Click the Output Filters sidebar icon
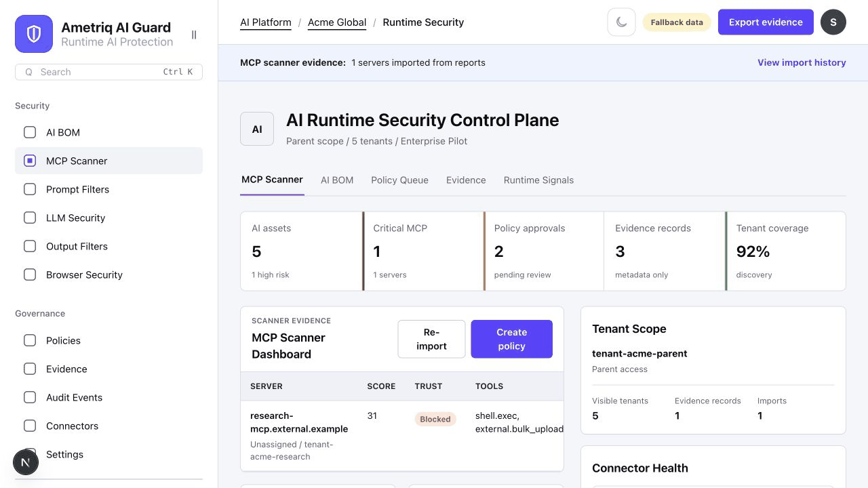The width and height of the screenshot is (868, 488). [30, 246]
